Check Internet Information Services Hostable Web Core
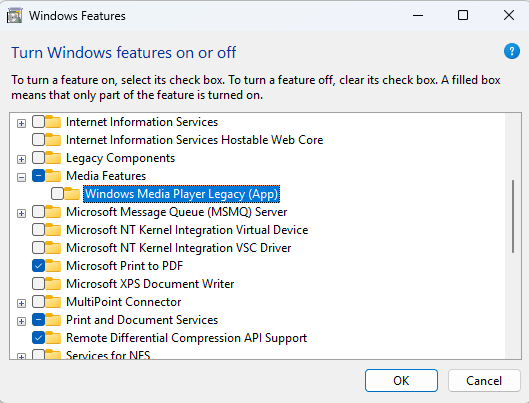The height and width of the screenshot is (403, 529). click(x=38, y=140)
